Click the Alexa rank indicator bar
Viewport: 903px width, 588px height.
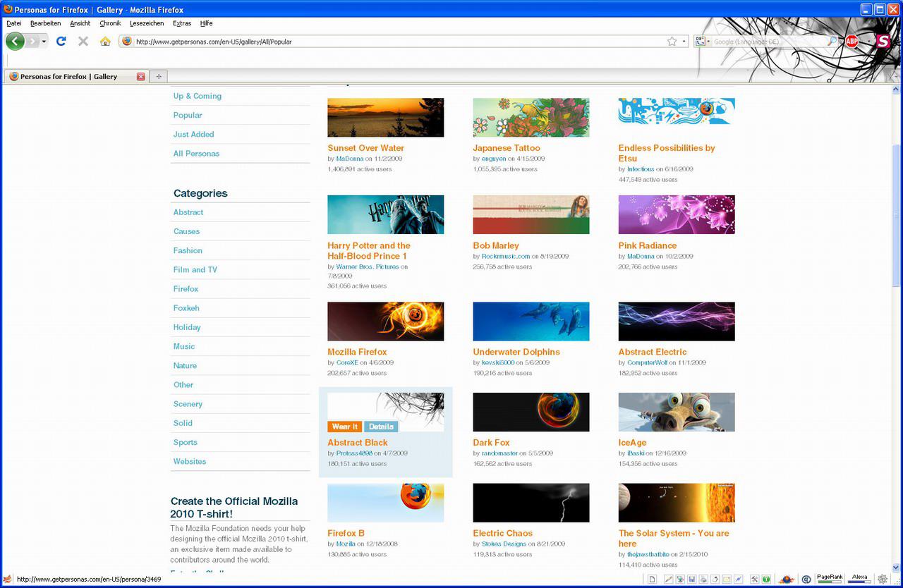[x=860, y=580]
